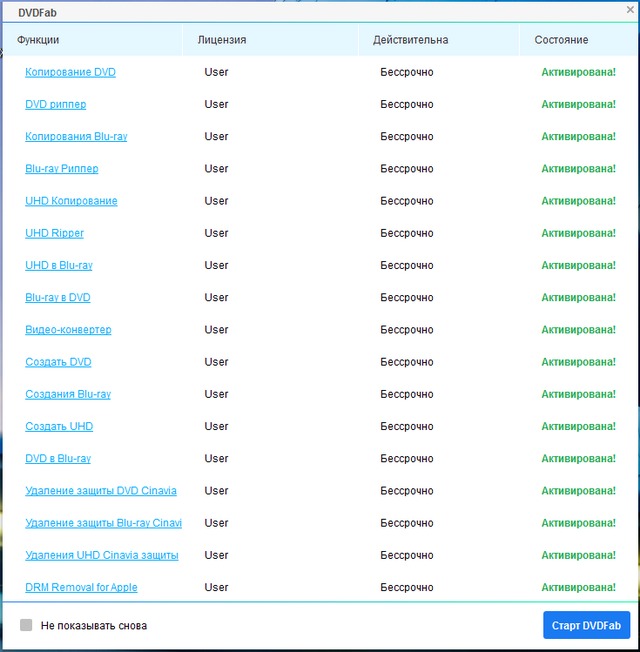Click the UHD Ripper link
640x652 pixels.
click(x=54, y=233)
